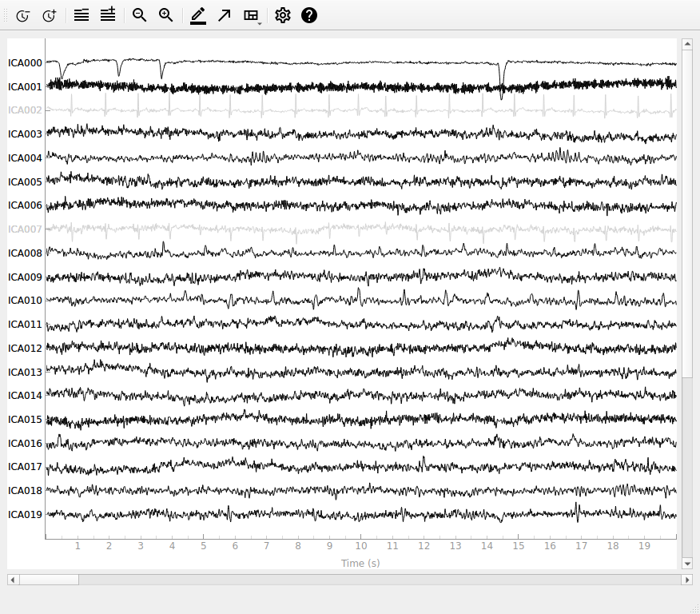Decrease the visible time duration

[x=22, y=16]
